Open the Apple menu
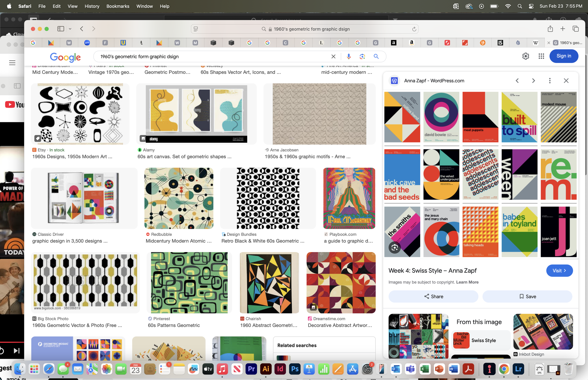This screenshot has height=380, width=588. pos(9,6)
